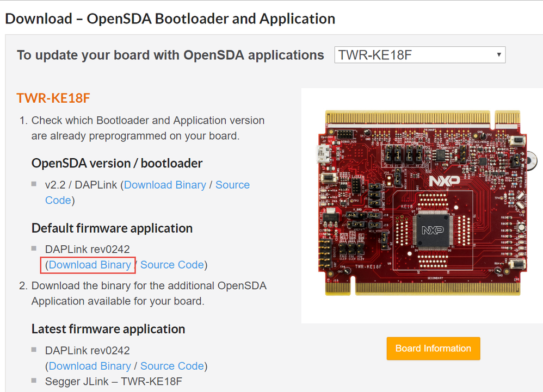Click the bullet beside default DAPLink rev0242
543x392 pixels.
click(34, 248)
